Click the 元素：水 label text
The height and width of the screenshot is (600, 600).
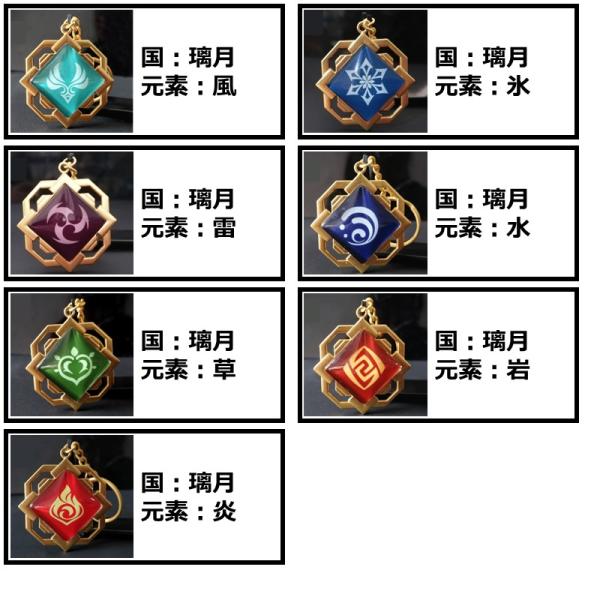tap(483, 228)
